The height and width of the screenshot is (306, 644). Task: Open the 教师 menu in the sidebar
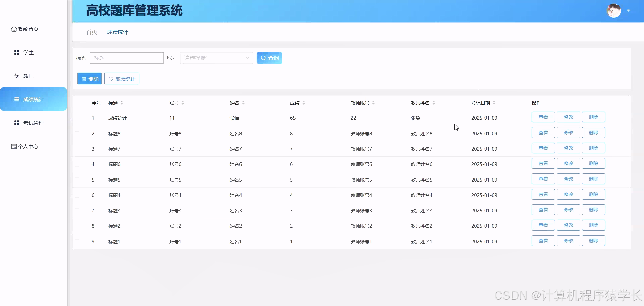pyautogui.click(x=29, y=76)
